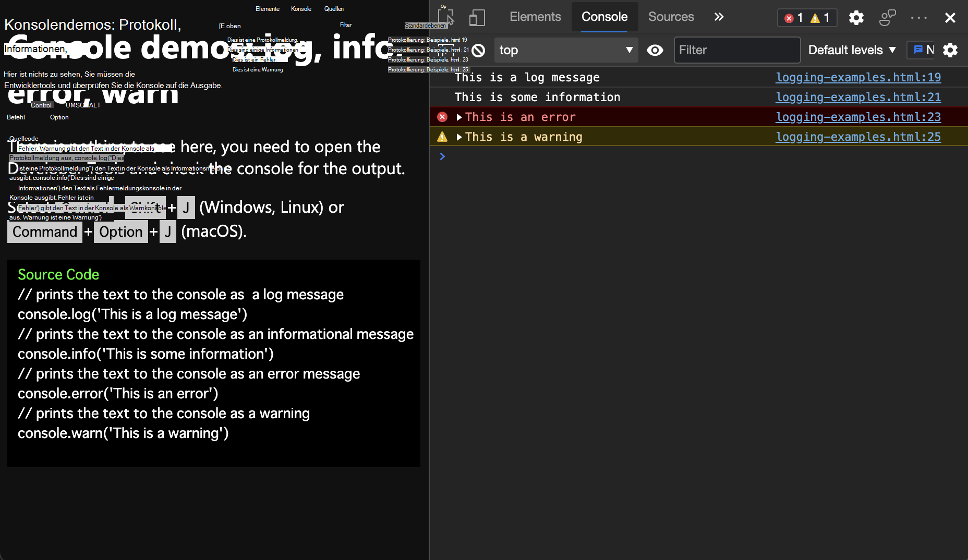Click the console Filter input field

coord(736,50)
